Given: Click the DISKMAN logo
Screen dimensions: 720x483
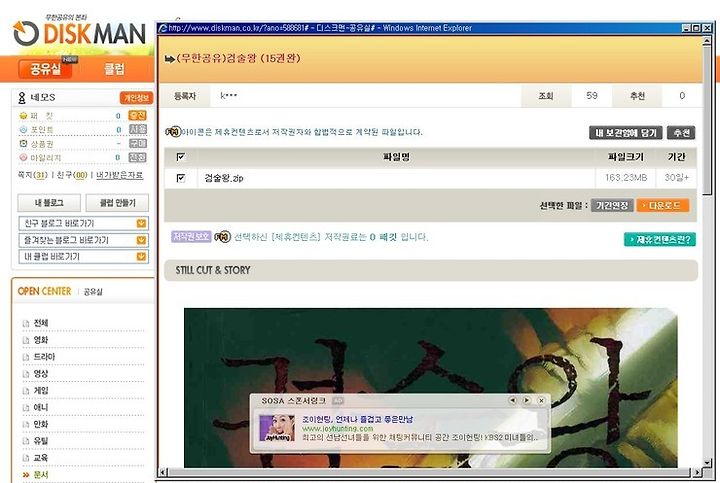Looking at the screenshot, I should tap(79, 33).
